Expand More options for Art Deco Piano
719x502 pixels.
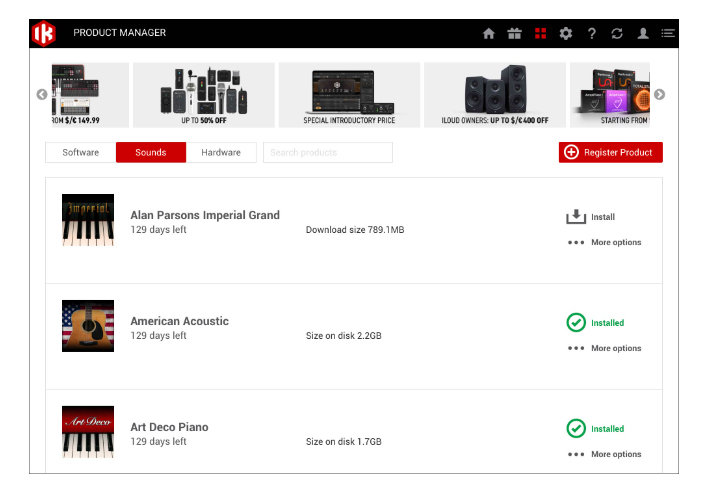(605, 455)
